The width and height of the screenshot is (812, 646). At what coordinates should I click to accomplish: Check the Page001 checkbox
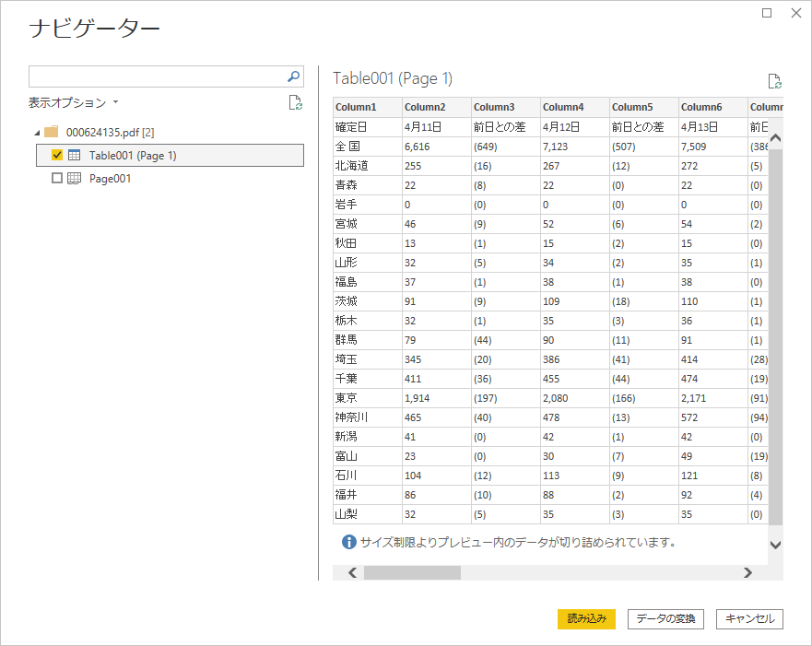click(57, 179)
